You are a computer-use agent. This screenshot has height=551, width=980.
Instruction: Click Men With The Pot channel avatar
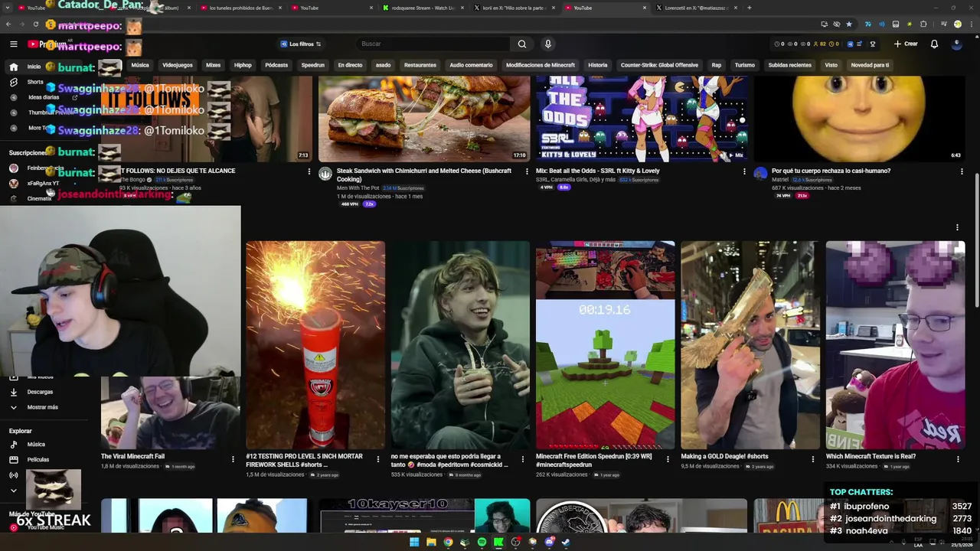tap(325, 174)
